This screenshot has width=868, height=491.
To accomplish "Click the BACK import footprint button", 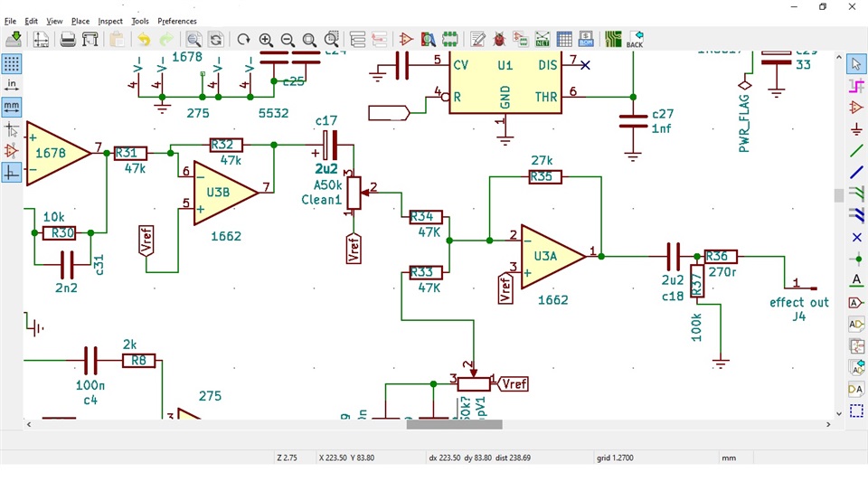I will pos(635,39).
